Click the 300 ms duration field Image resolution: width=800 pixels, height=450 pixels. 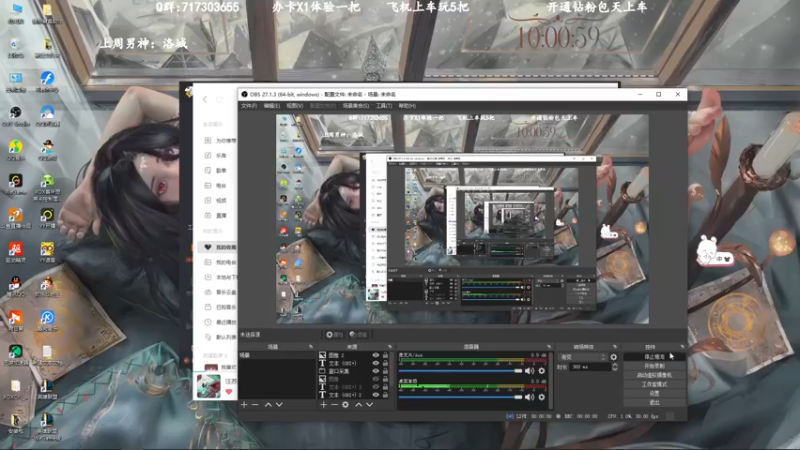point(590,367)
